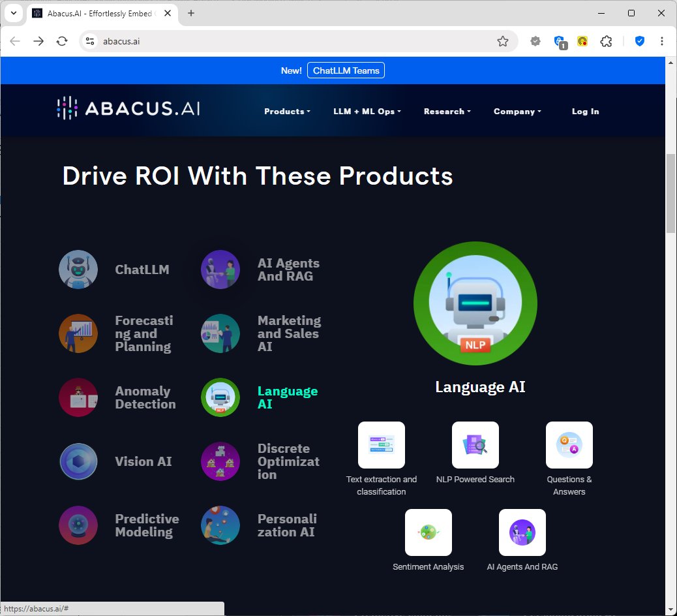Open a new browser tab
This screenshot has height=616, width=677.
pyautogui.click(x=191, y=13)
